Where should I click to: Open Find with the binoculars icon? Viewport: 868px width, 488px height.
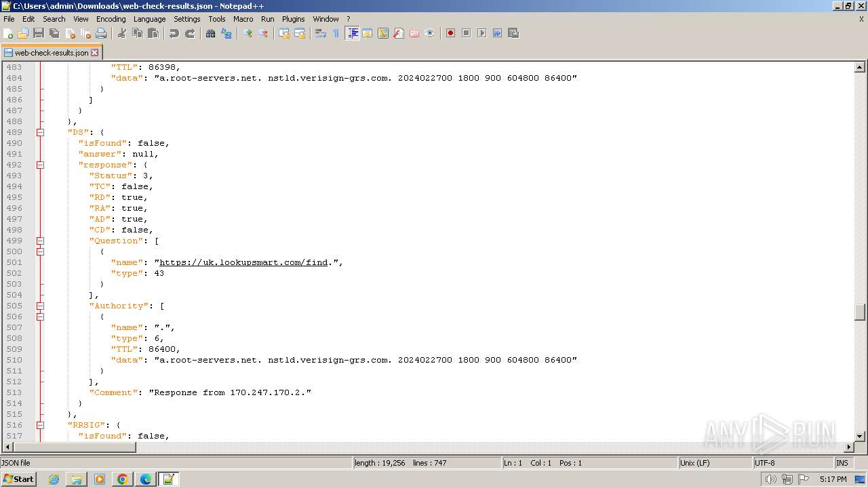(x=211, y=33)
